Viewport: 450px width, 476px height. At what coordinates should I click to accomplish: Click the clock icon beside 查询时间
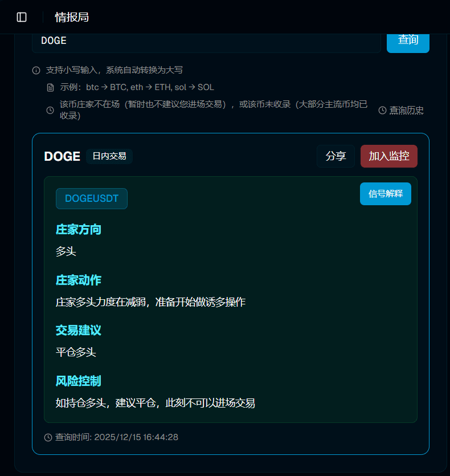coord(48,437)
